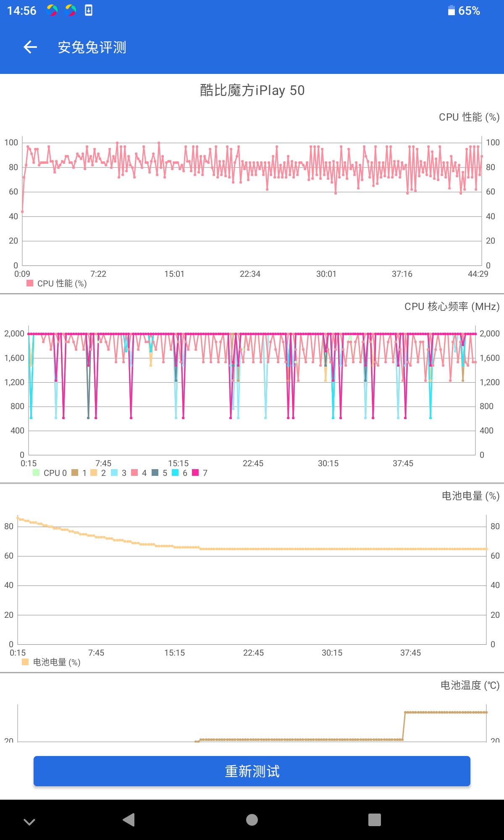The width and height of the screenshot is (504, 840).
Task: Toggle the 电池电量 (%) legend swatch
Action: click(25, 662)
